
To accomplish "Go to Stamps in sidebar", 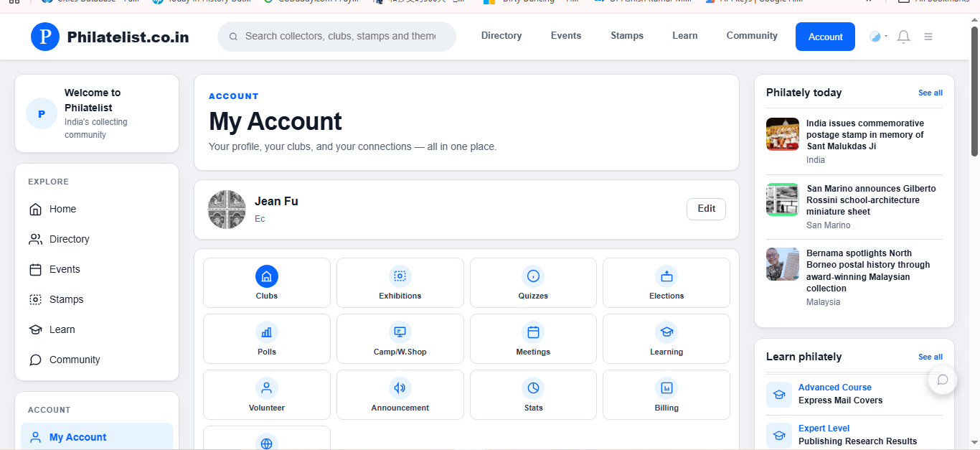I will (97, 299).
